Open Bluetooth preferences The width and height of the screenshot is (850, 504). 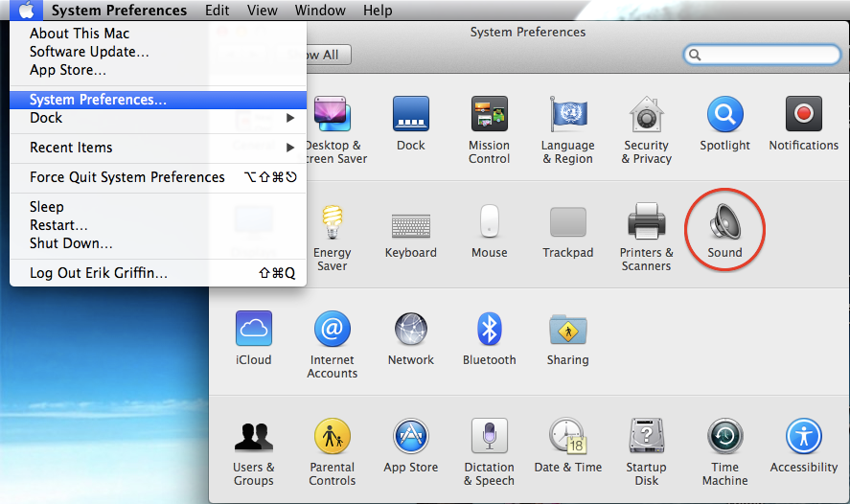pos(489,338)
